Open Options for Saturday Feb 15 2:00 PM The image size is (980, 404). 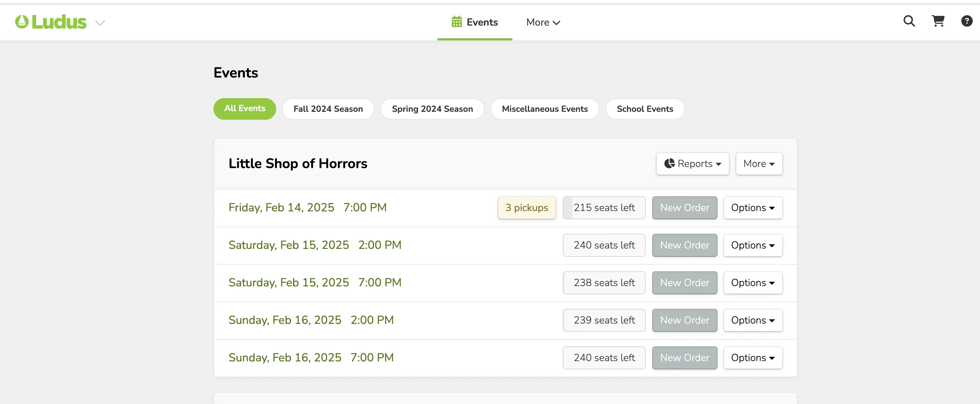pos(753,245)
